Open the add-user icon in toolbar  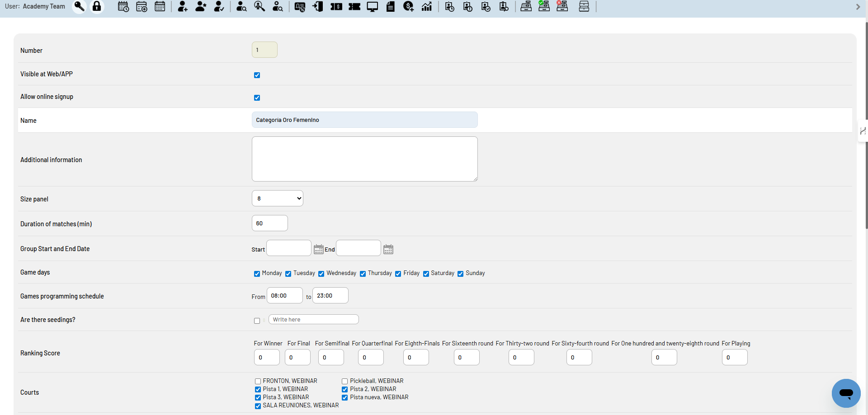pyautogui.click(x=183, y=6)
